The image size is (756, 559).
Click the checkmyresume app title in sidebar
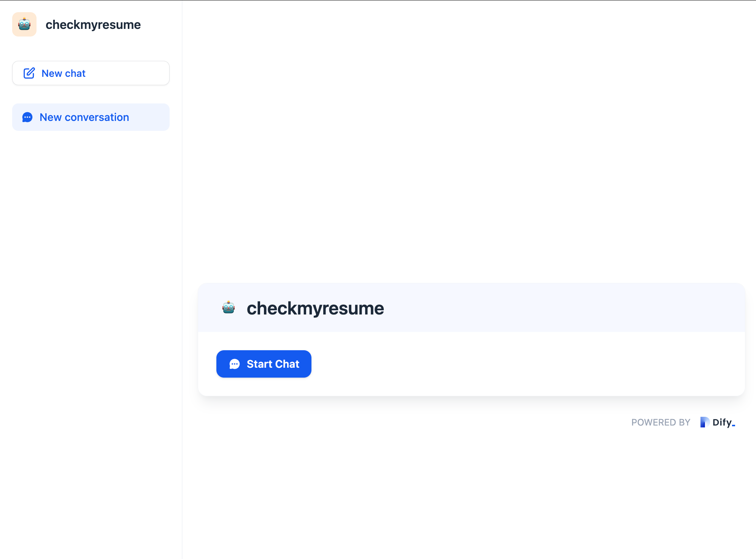point(93,24)
